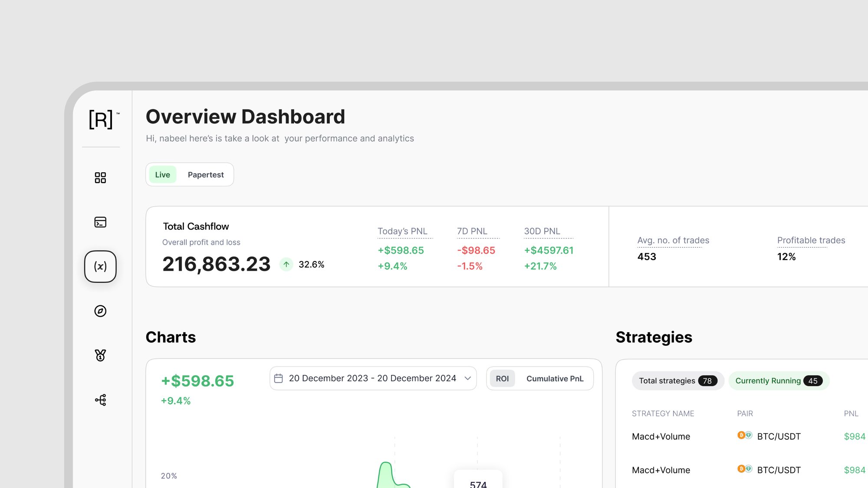Click the 453 average trades value

(647, 257)
